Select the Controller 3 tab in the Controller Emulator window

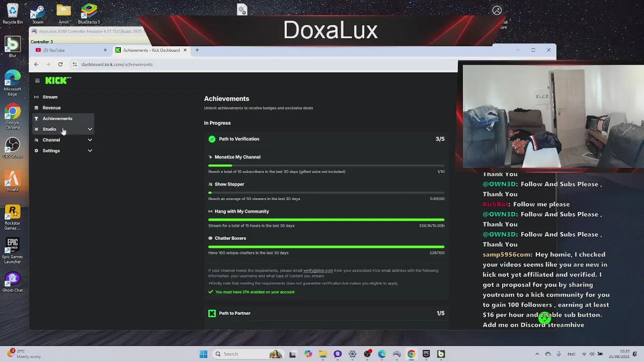(42, 42)
